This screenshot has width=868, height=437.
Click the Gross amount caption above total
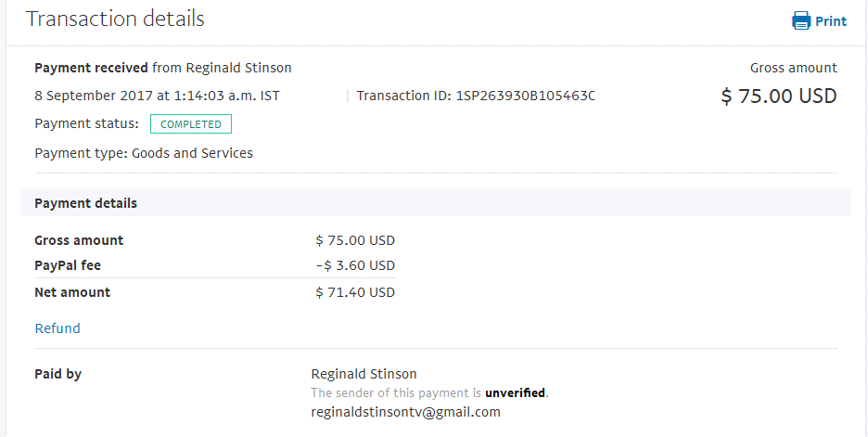[x=794, y=68]
